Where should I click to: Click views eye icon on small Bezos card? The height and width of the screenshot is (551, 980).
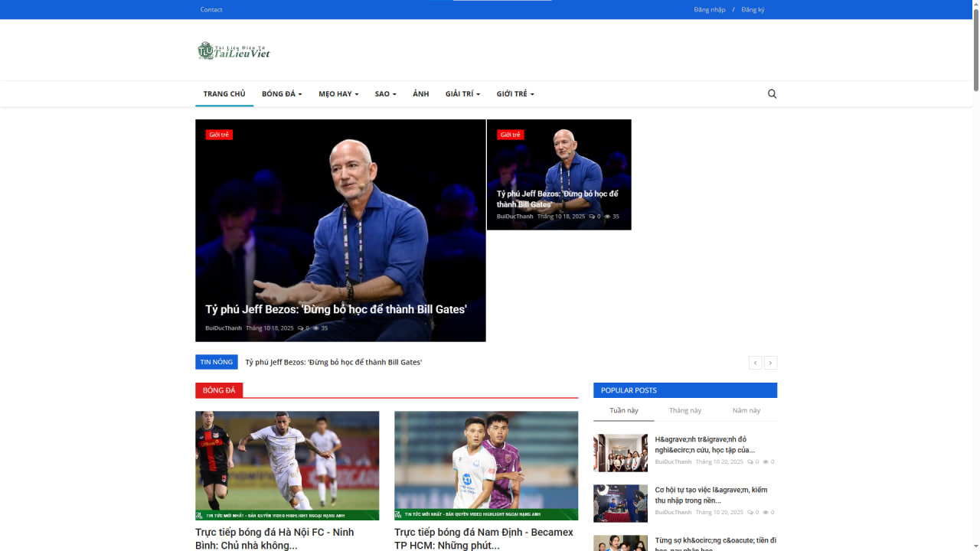(x=607, y=217)
